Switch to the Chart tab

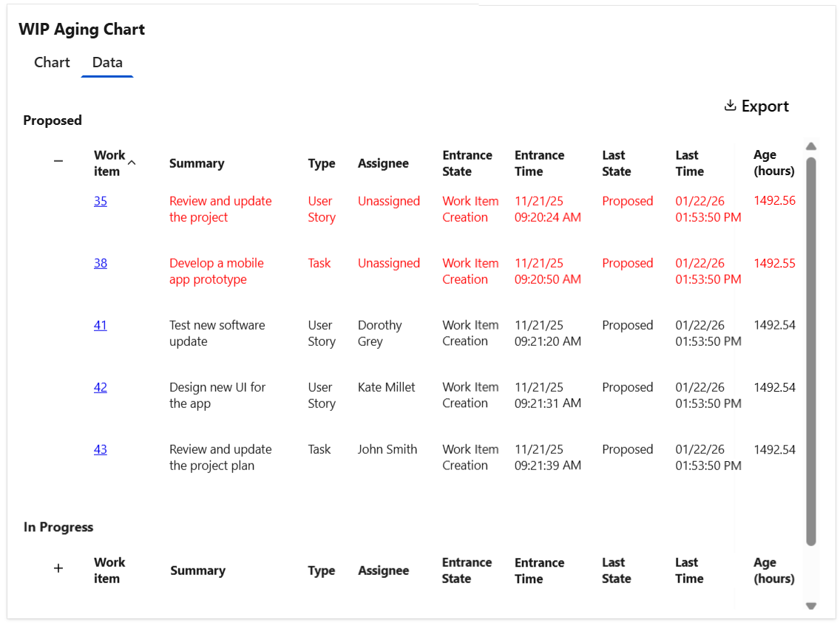(x=52, y=62)
